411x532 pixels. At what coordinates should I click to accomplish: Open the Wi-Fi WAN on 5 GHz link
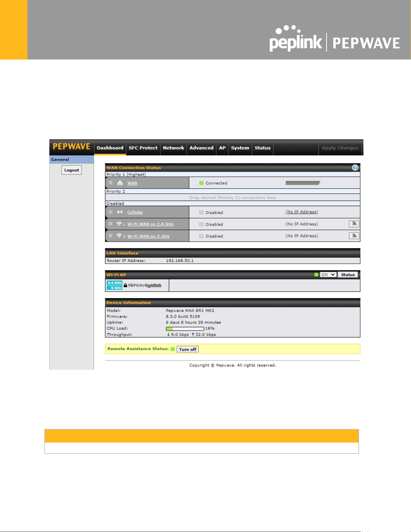click(148, 236)
